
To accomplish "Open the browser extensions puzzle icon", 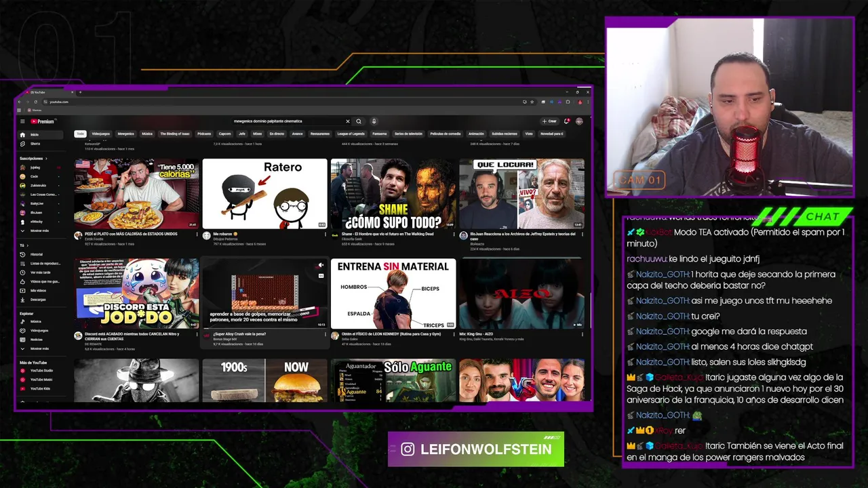I will point(568,102).
